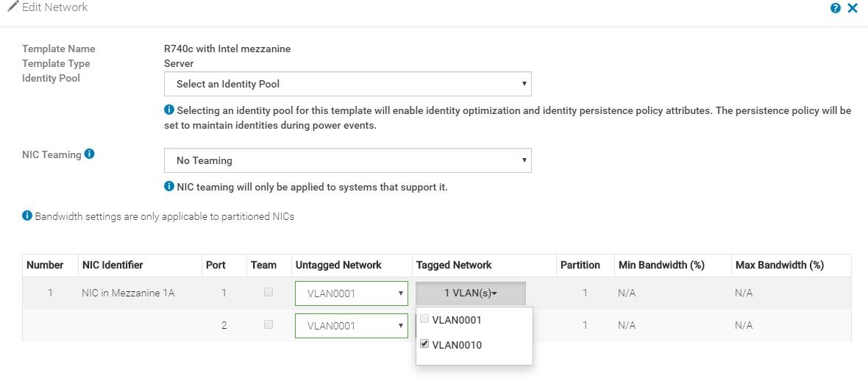Click the Bandwidth settings info icon
868x381 pixels.
tap(27, 216)
